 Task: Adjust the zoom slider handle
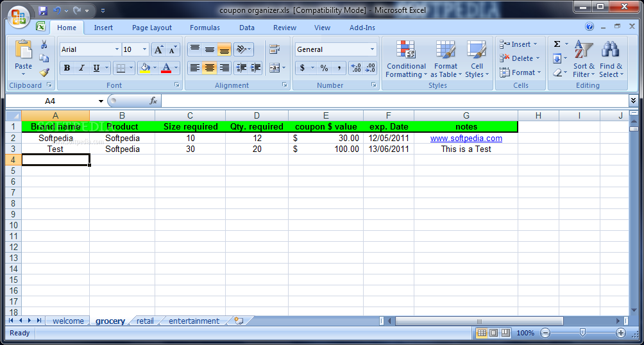coord(582,332)
